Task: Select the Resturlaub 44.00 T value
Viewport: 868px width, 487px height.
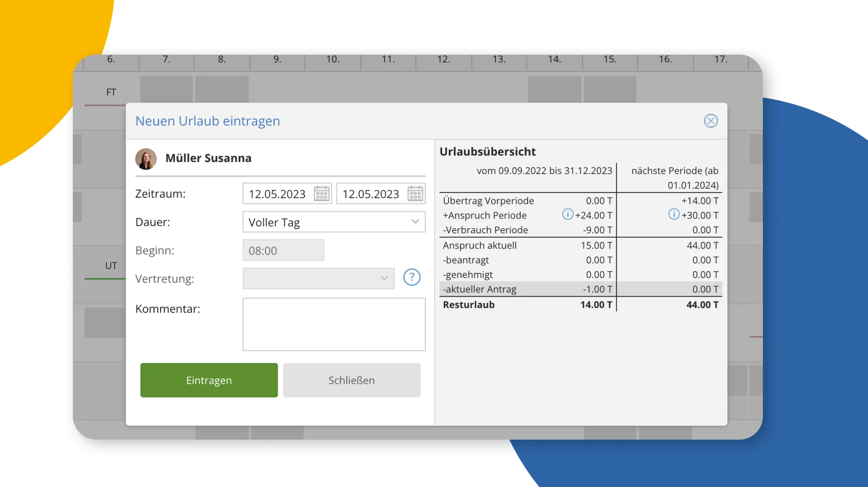Action: tap(702, 305)
